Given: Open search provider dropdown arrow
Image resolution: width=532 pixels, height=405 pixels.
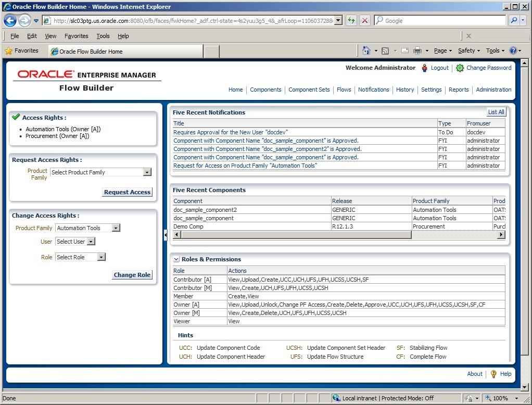Looking at the screenshot, I should [x=523, y=20].
